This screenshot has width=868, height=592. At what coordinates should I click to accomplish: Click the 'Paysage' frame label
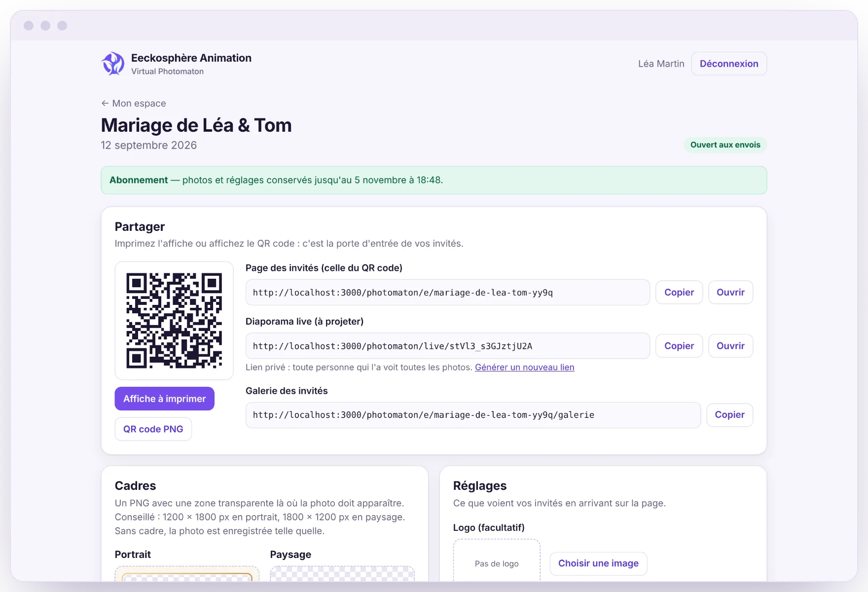290,555
